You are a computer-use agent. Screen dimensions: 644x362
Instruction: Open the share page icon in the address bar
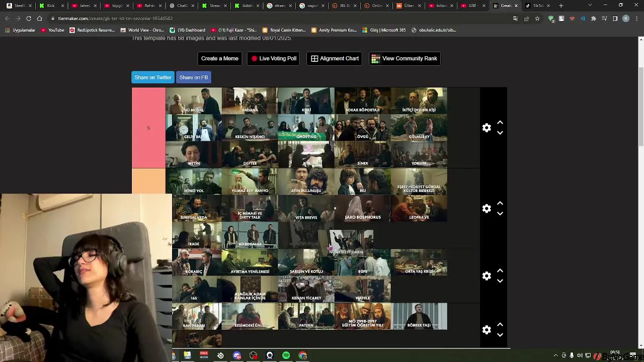click(526, 19)
